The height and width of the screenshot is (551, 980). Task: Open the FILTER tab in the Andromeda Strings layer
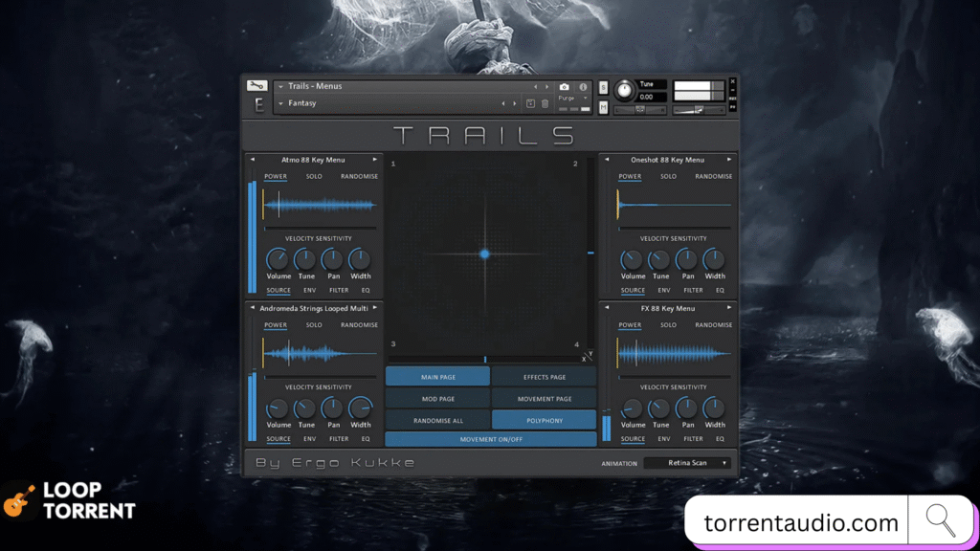pos(339,439)
